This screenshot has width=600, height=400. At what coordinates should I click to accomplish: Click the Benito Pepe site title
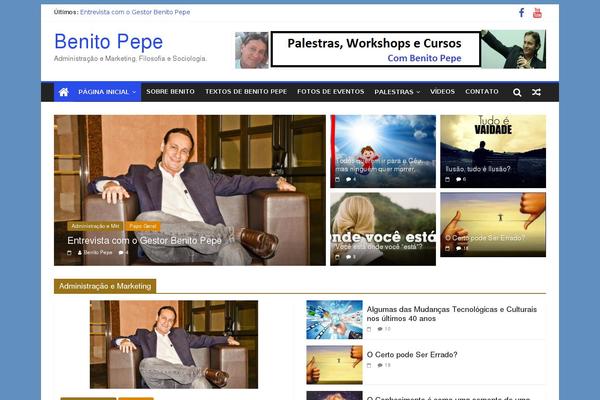tap(109, 42)
